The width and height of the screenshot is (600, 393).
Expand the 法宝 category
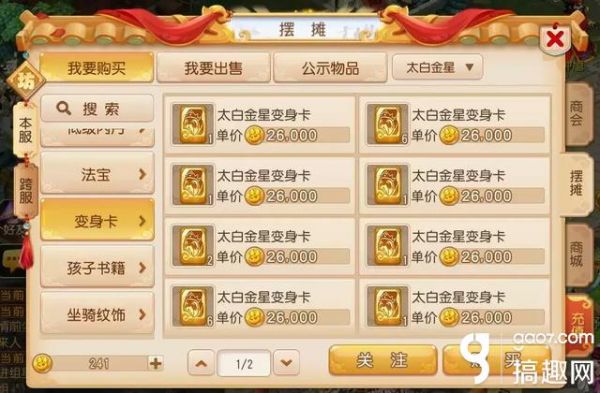(97, 174)
